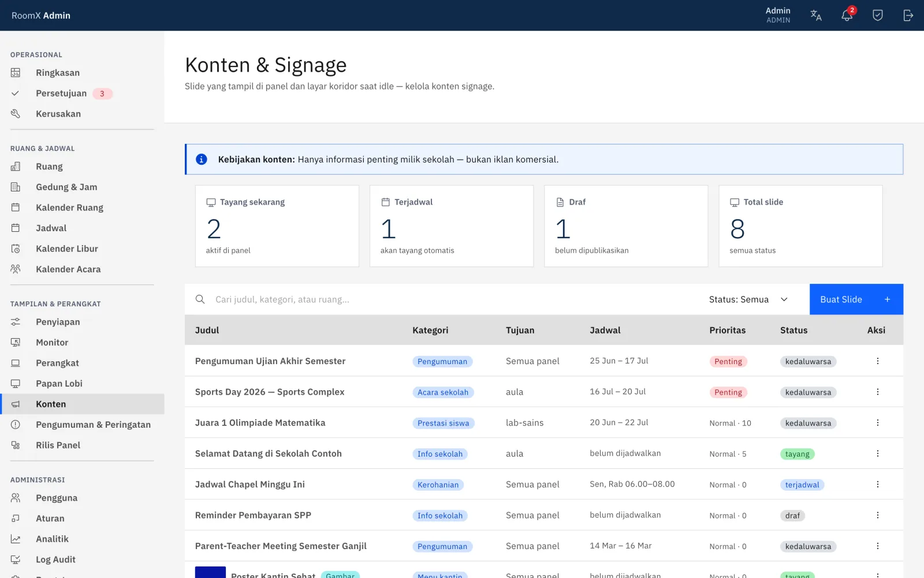Click the Ringkasan sidebar icon
This screenshot has width=924, height=578.
click(x=16, y=73)
